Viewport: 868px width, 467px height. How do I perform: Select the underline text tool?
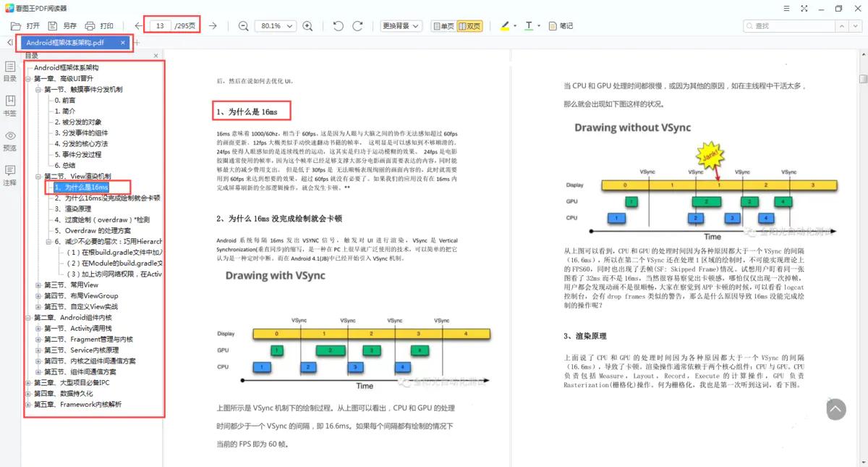tap(529, 25)
